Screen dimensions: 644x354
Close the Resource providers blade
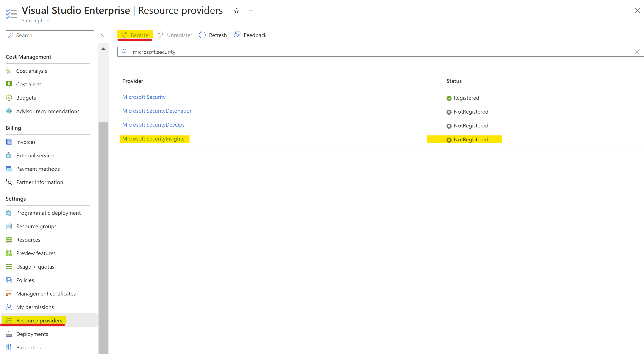click(x=637, y=11)
